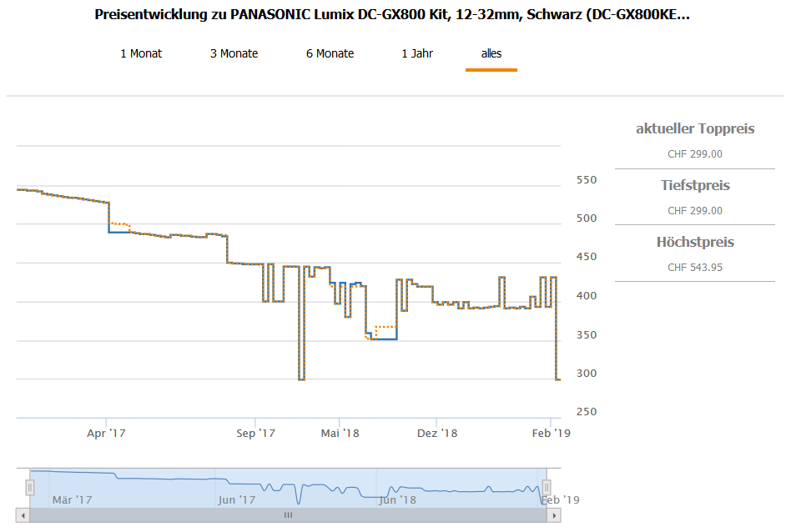Click the left navigator range handle
The image size is (786, 532).
[30, 487]
